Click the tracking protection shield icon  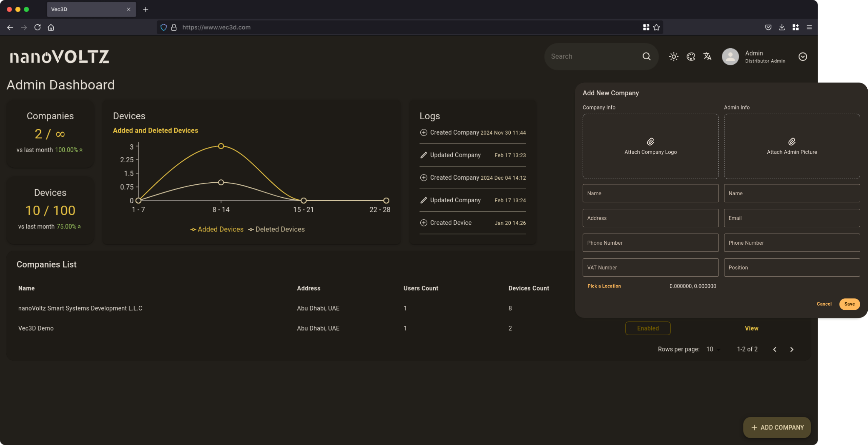163,27
